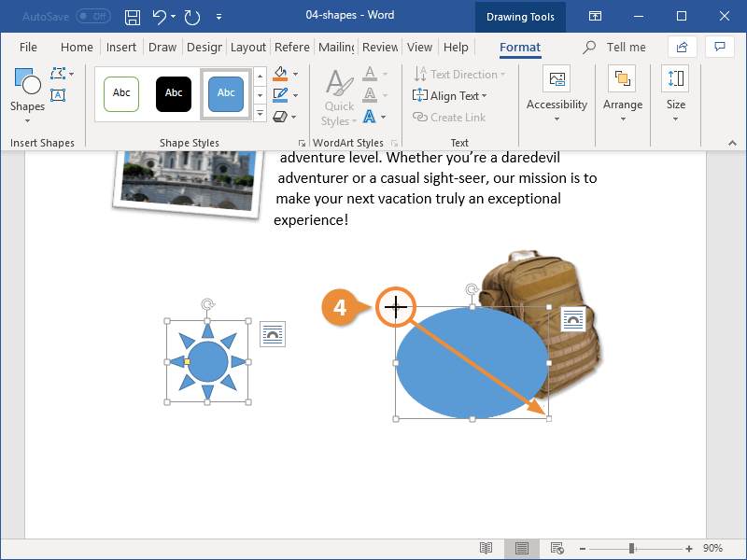Open Quick Styles in WordArt Styles
The width and height of the screenshot is (747, 560).
[338, 93]
